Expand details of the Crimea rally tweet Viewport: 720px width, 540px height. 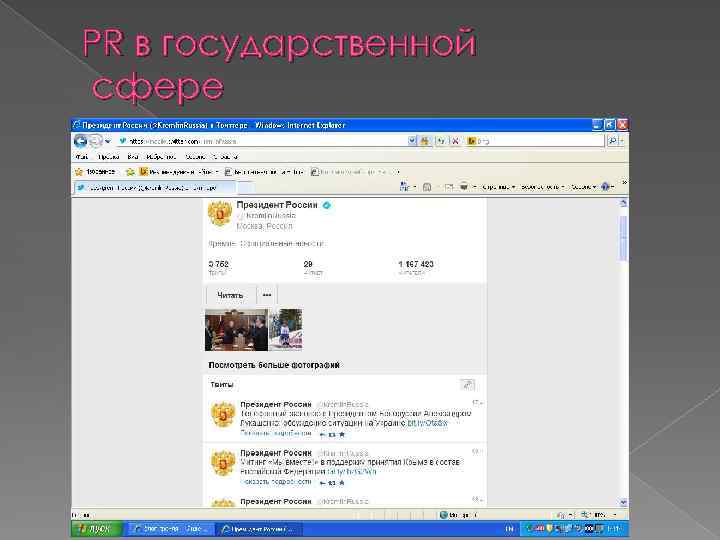[x=276, y=482]
